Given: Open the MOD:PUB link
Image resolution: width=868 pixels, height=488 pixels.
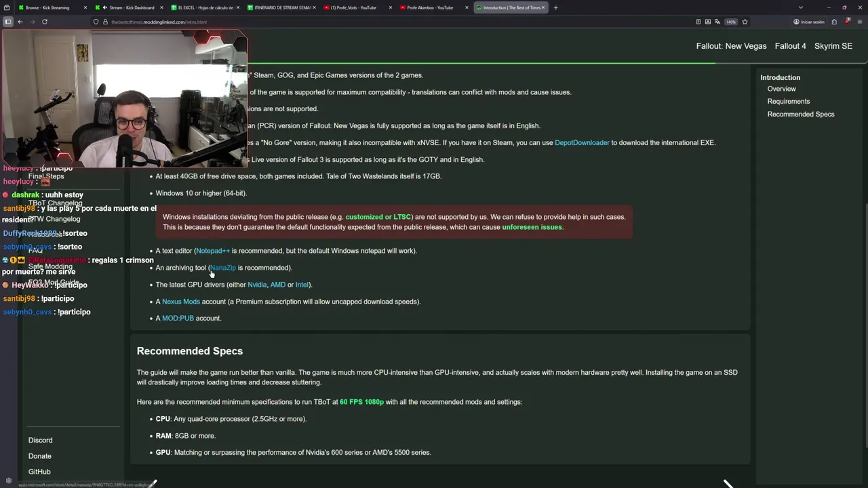Looking at the screenshot, I should (x=178, y=319).
